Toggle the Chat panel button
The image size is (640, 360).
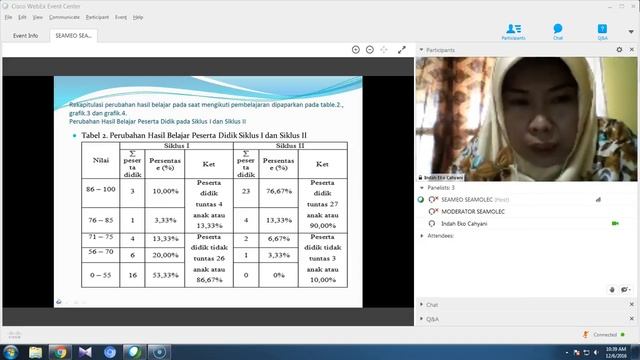tap(558, 32)
